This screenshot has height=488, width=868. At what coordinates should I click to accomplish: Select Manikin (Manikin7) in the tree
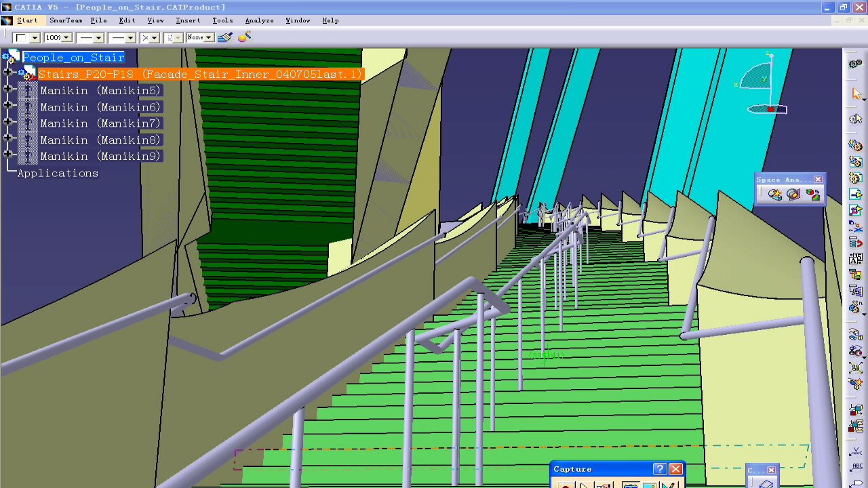click(100, 123)
